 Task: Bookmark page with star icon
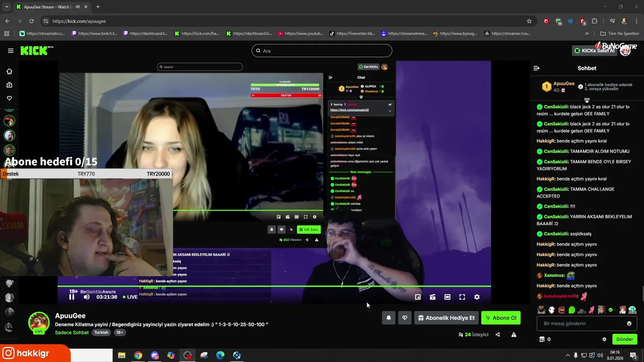tap(529, 21)
